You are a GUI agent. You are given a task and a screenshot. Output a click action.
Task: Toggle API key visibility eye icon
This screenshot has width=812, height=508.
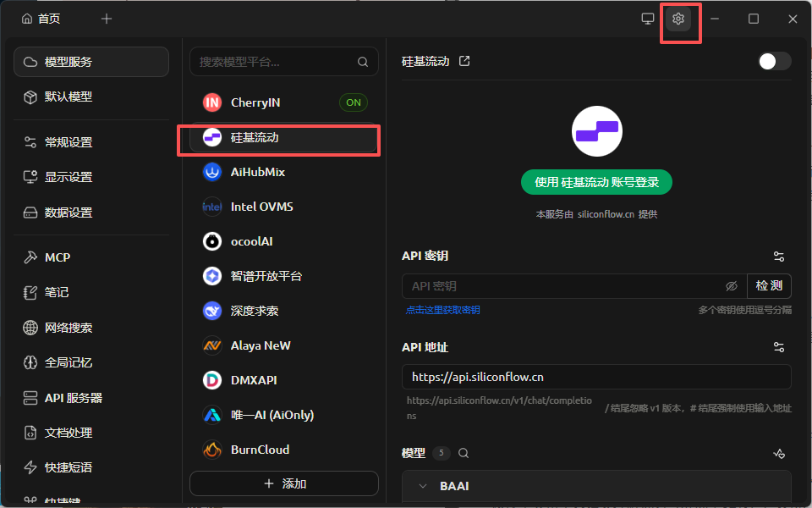[731, 286]
